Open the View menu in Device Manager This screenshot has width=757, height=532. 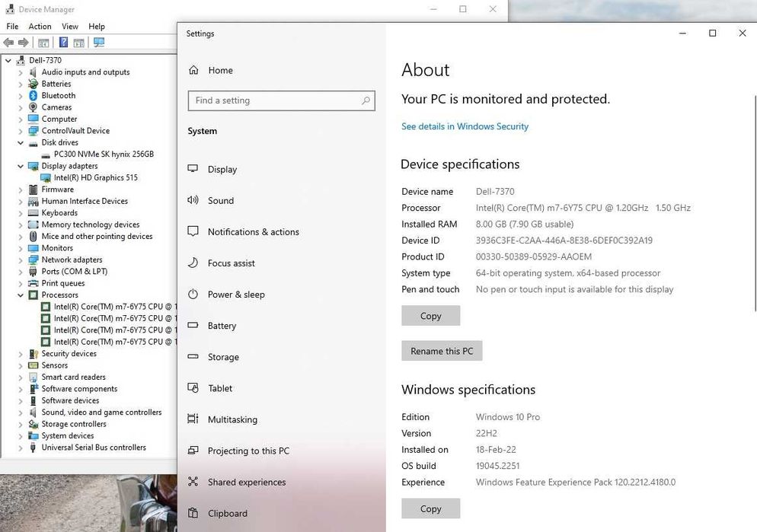click(x=70, y=26)
